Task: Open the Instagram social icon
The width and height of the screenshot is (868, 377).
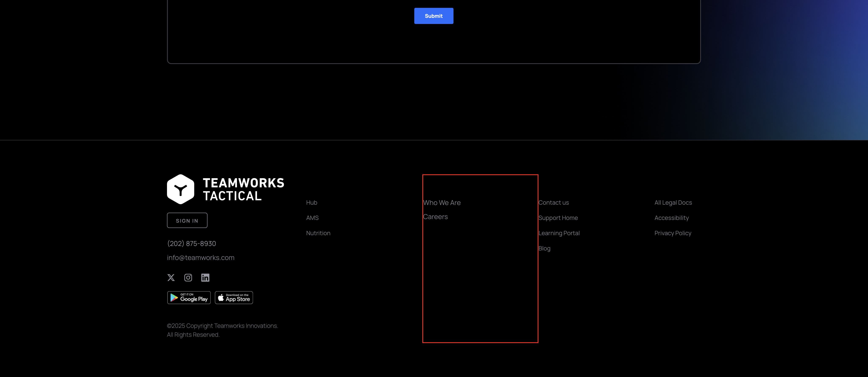Action: (188, 278)
